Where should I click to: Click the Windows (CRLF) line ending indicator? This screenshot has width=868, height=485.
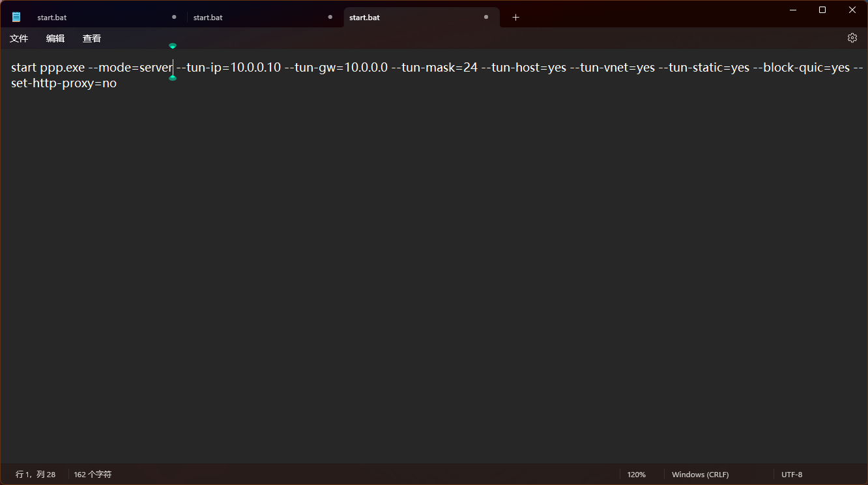coord(700,475)
